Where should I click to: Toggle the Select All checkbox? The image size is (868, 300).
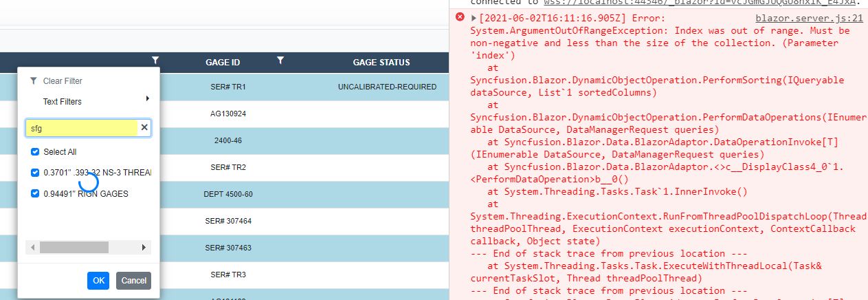click(35, 151)
